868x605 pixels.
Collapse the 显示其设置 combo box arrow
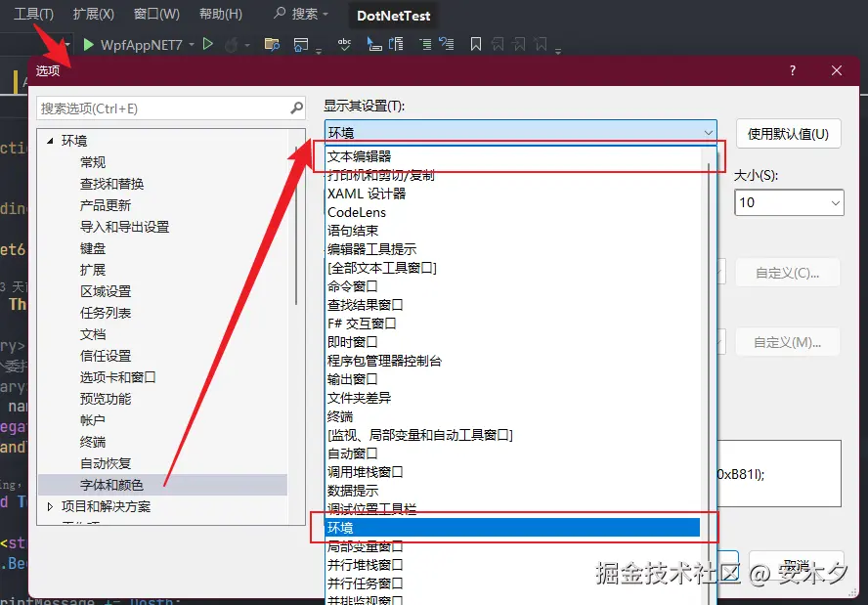pyautogui.click(x=708, y=133)
